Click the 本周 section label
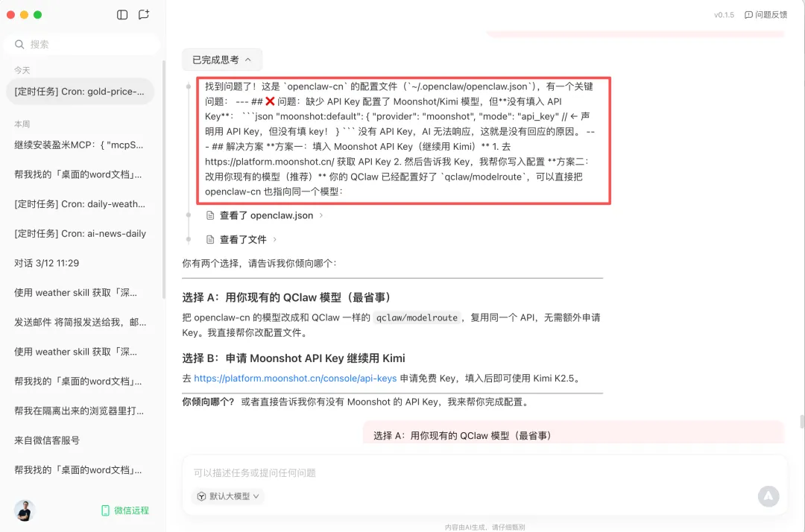This screenshot has height=532, width=805. point(22,124)
